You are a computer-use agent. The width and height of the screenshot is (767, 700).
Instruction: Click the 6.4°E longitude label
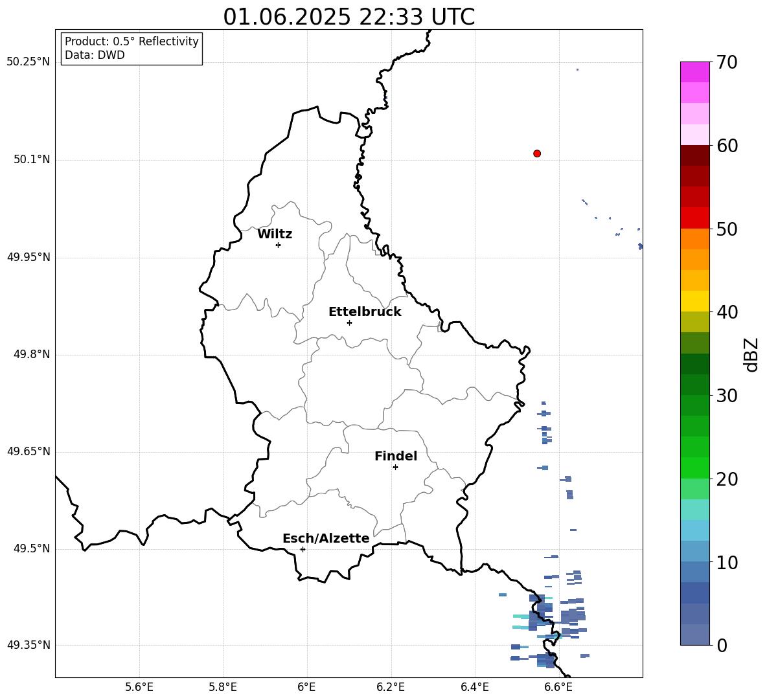tap(474, 687)
